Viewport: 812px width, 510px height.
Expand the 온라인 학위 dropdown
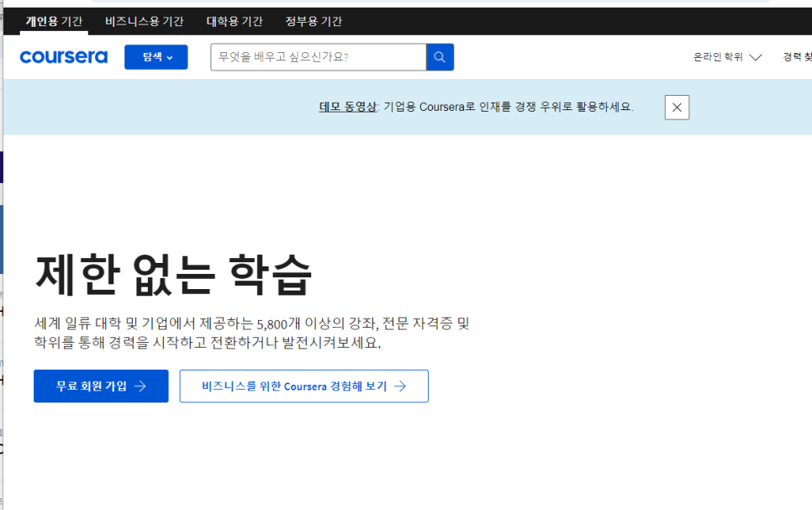point(728,57)
